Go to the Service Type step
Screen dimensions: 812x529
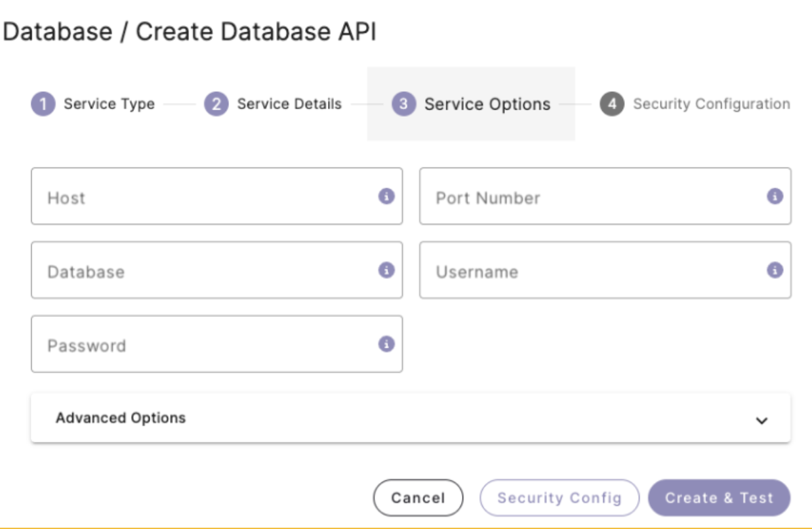[x=109, y=104]
